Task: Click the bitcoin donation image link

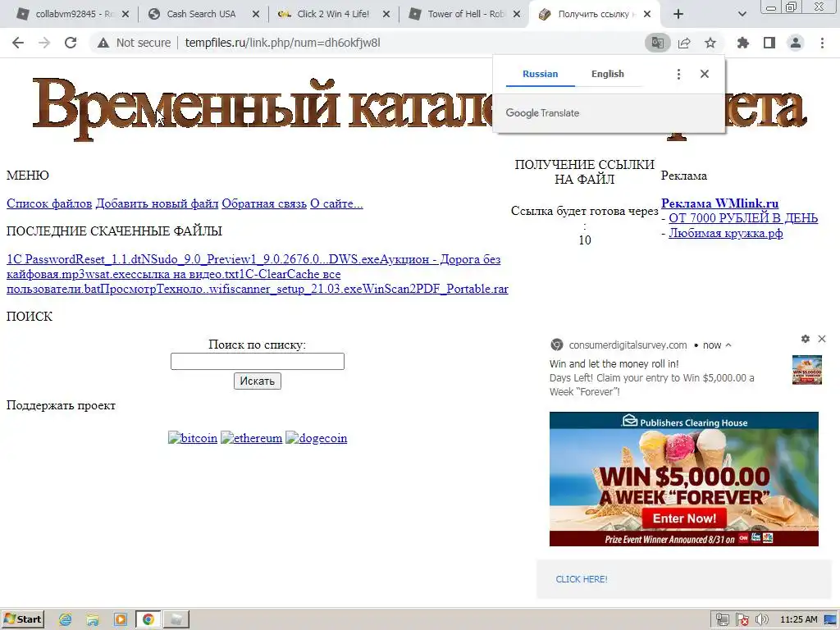Action: tap(193, 438)
